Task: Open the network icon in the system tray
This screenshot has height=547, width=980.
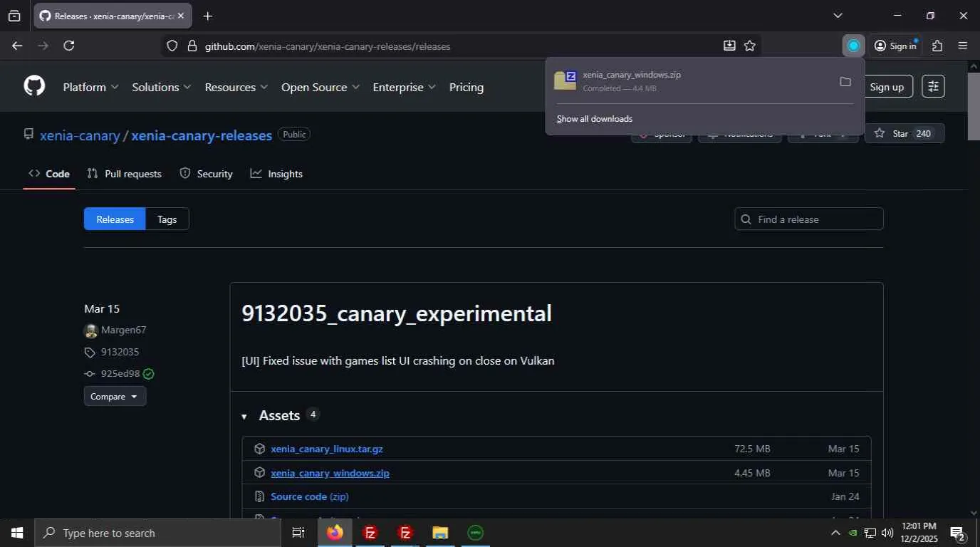Action: (870, 533)
